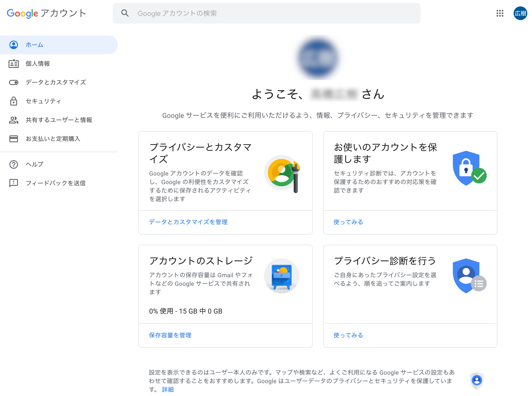The height and width of the screenshot is (396, 532).
Task: Click the privacy and personalization brush illustration
Action: (x=282, y=173)
